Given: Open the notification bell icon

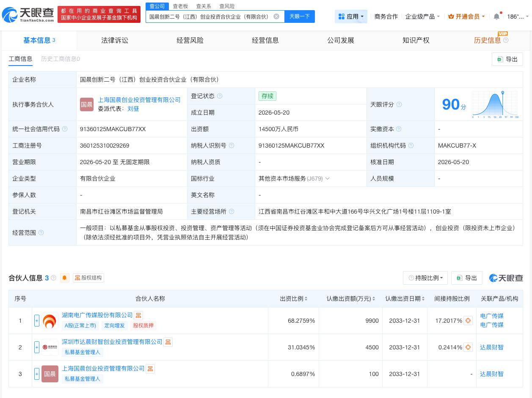Looking at the screenshot, I should [x=496, y=16].
